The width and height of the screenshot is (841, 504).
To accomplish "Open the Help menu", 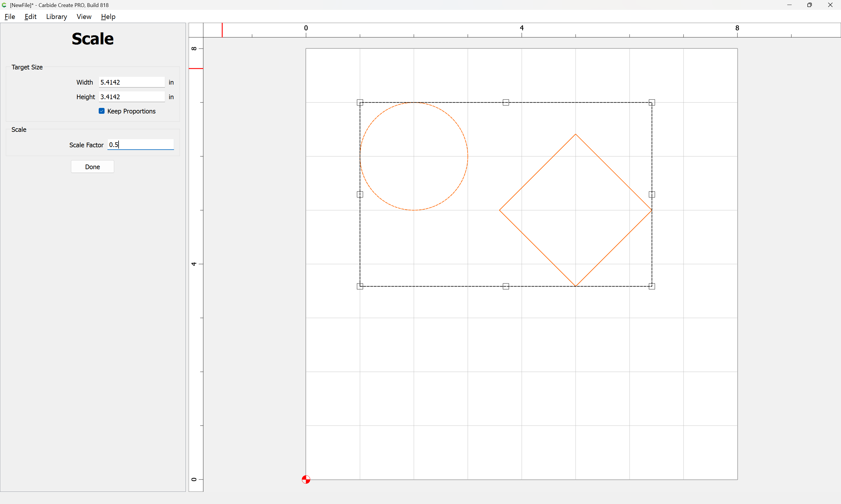I will [108, 17].
